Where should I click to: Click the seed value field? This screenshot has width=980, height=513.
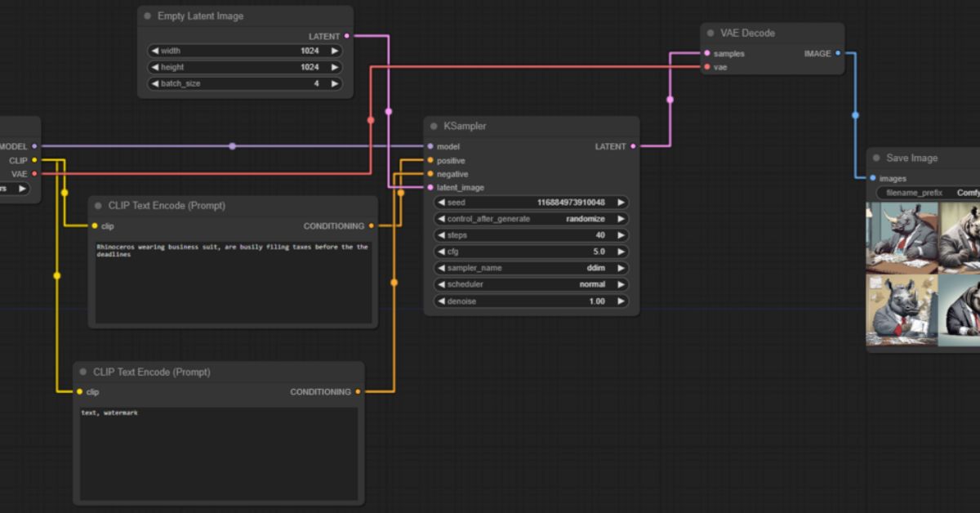[x=531, y=203]
